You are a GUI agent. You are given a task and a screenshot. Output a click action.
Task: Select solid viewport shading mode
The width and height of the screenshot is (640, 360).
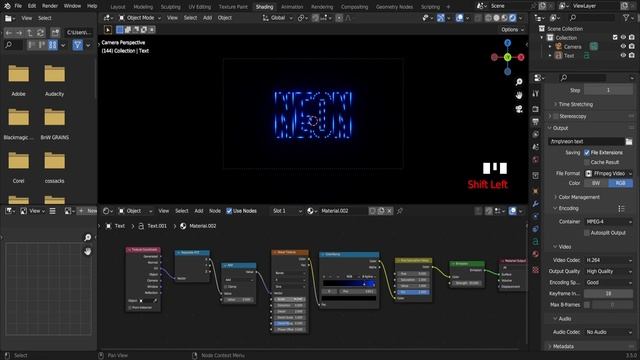(x=496, y=18)
